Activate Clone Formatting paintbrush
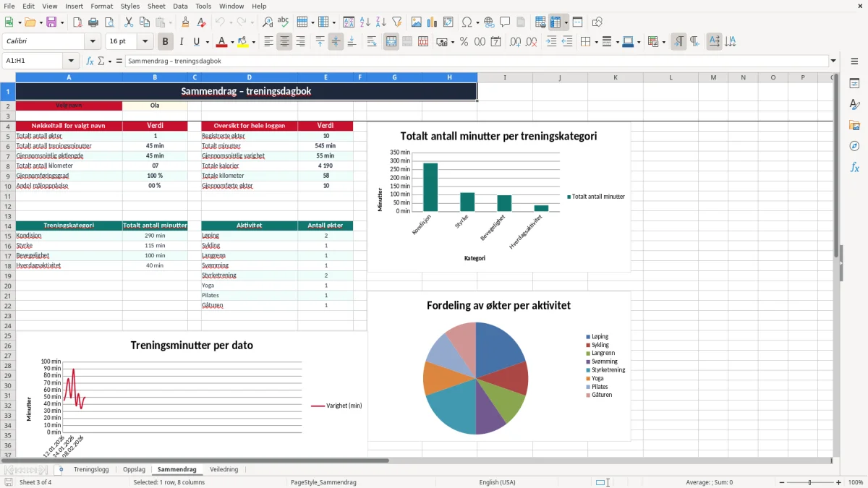This screenshot has height=488, width=868. tap(185, 22)
